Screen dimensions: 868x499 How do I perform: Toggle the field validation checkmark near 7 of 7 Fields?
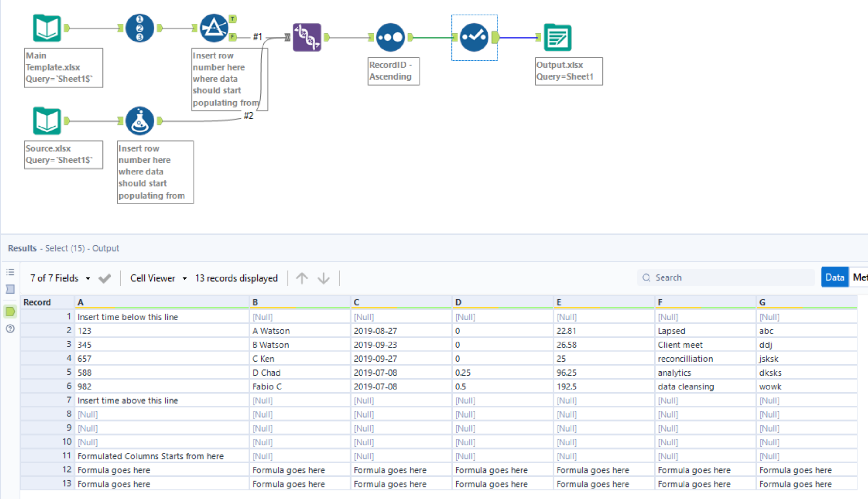click(x=104, y=278)
